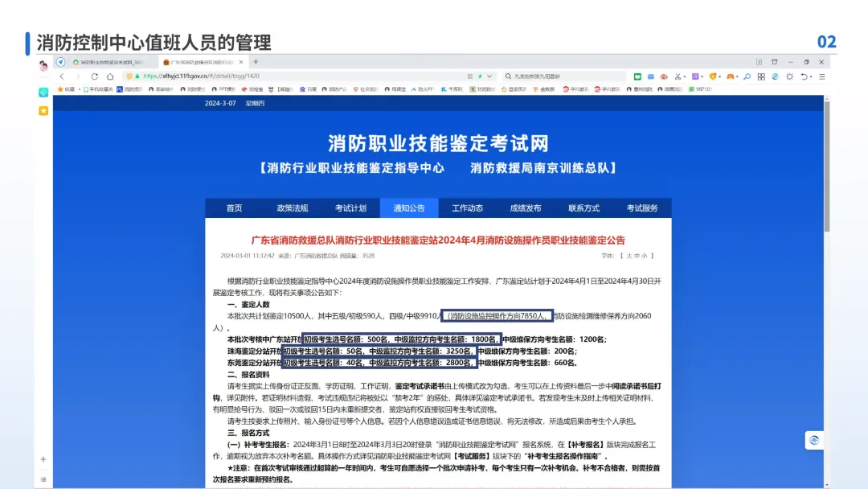Open the skin shirt icon in the title bar

(775, 62)
